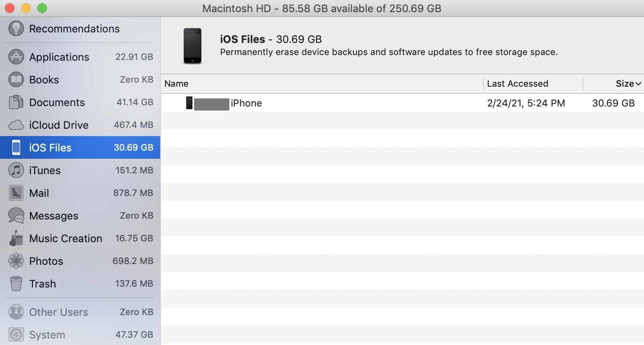Open the Documents icon
Image resolution: width=644 pixels, height=345 pixels.
(x=16, y=102)
